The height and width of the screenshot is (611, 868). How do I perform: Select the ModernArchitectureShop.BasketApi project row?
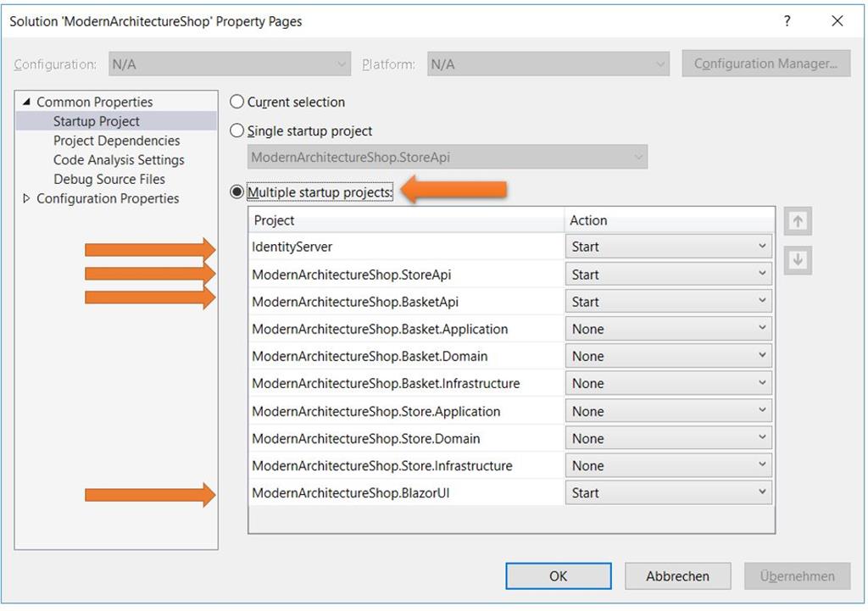[x=355, y=302]
